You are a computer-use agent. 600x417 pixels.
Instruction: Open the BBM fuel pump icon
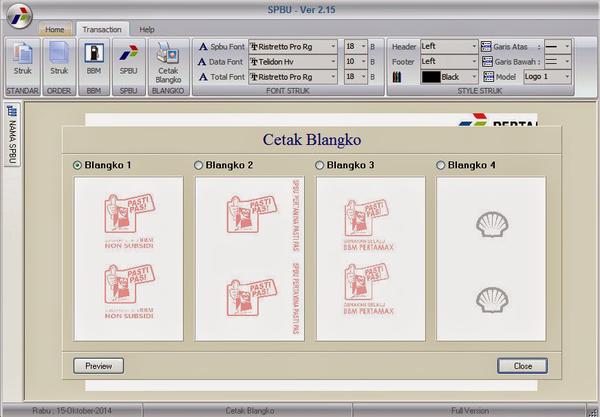(x=94, y=53)
